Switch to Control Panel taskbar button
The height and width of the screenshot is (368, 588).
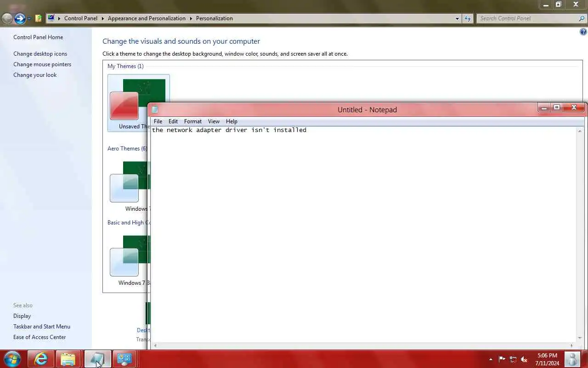point(124,359)
